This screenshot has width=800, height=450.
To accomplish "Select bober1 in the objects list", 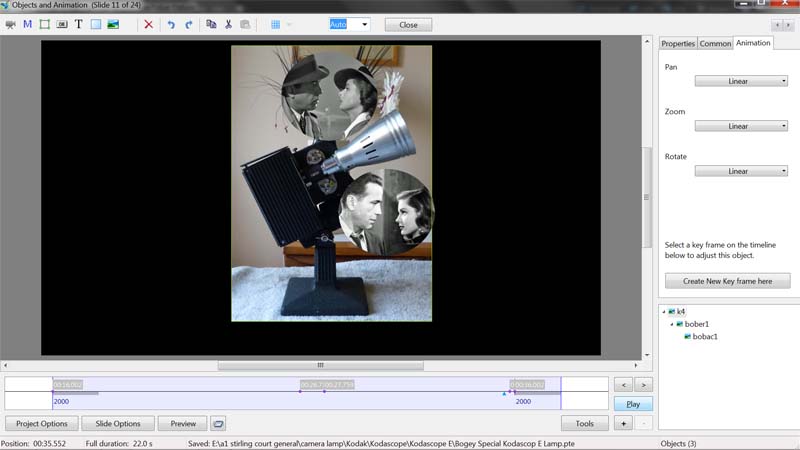I will (696, 324).
